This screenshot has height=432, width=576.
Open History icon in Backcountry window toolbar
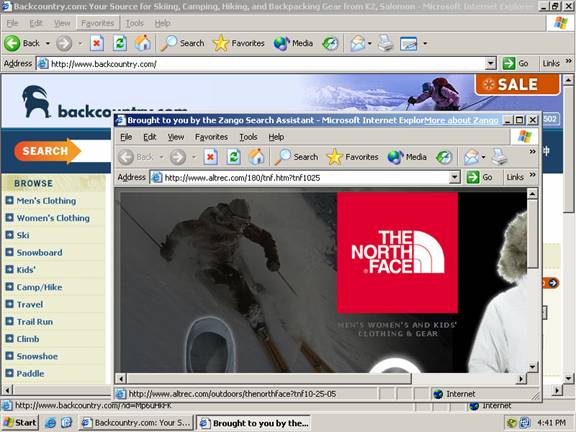tap(330, 43)
